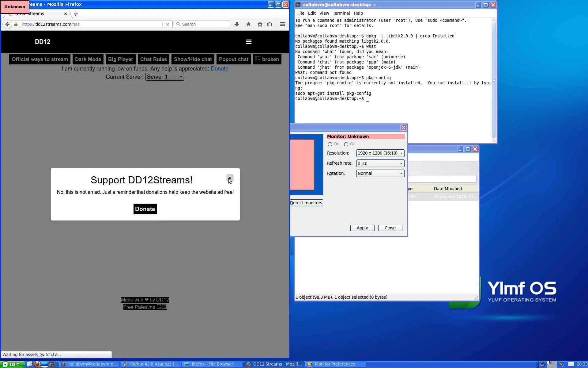Select the monitor Off radio button
The image size is (588, 368).
coord(346,144)
